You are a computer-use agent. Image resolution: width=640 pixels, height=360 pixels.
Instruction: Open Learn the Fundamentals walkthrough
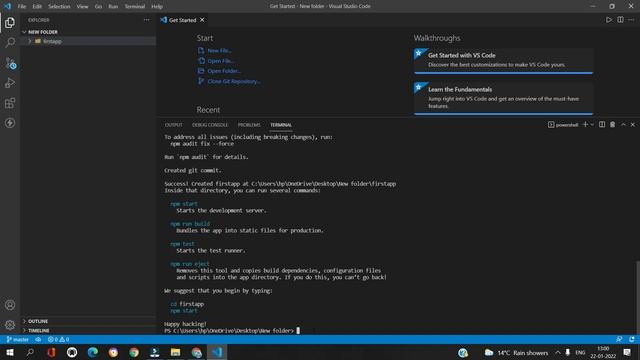(503, 98)
